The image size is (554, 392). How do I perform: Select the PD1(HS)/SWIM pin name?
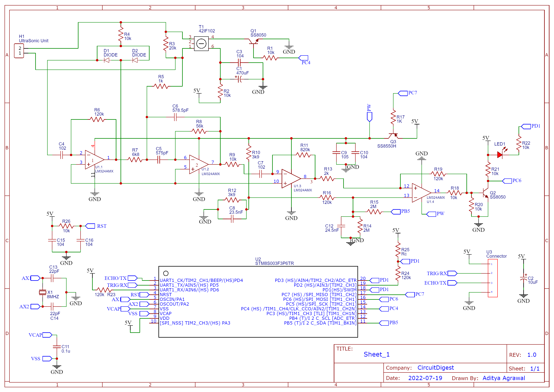click(x=339, y=290)
